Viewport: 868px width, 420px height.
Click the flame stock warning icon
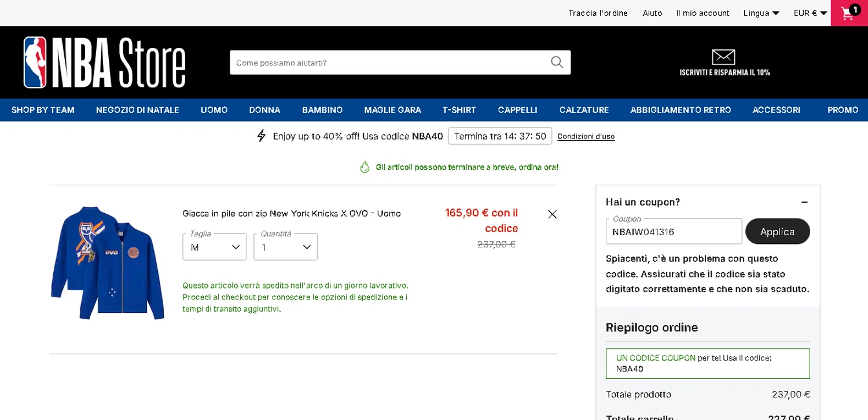tap(365, 167)
